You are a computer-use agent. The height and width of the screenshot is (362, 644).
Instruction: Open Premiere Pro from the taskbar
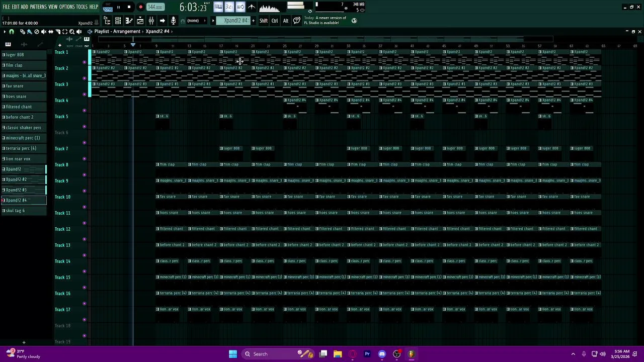coord(367,354)
